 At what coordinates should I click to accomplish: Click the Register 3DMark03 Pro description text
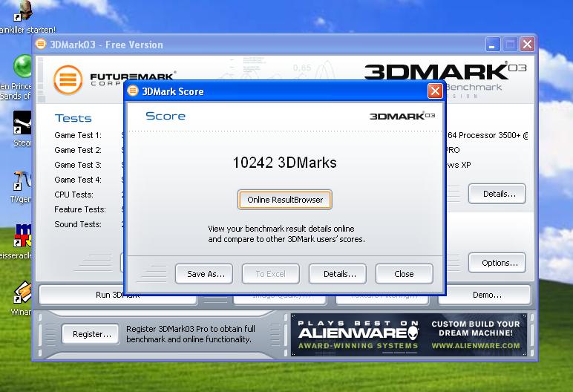point(191,334)
